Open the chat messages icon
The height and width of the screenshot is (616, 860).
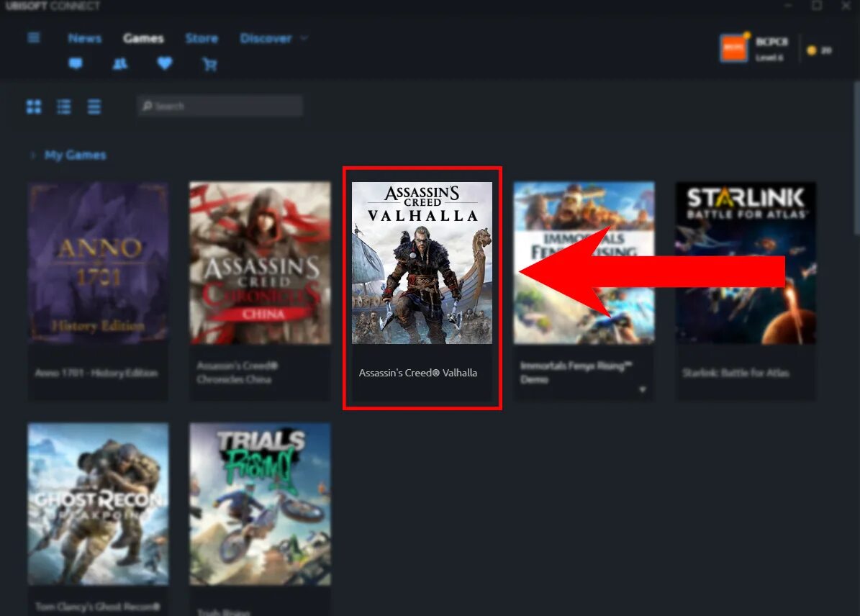pyautogui.click(x=76, y=64)
